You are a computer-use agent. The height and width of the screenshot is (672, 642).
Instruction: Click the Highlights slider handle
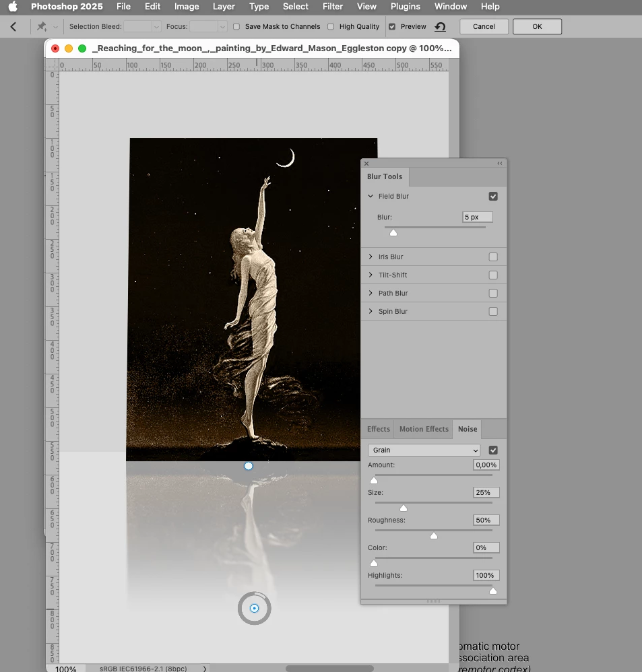[493, 591]
